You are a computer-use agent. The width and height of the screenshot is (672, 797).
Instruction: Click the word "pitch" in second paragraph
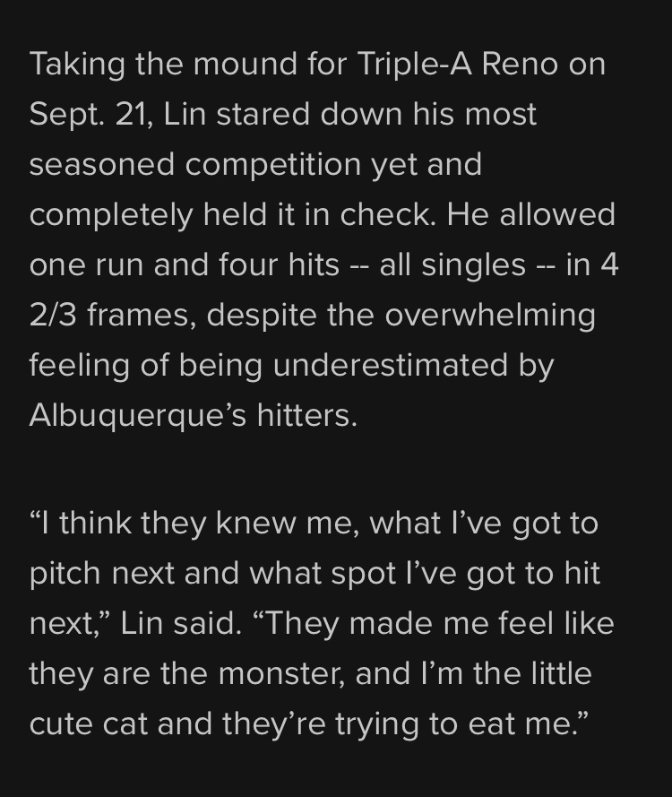coord(65,573)
